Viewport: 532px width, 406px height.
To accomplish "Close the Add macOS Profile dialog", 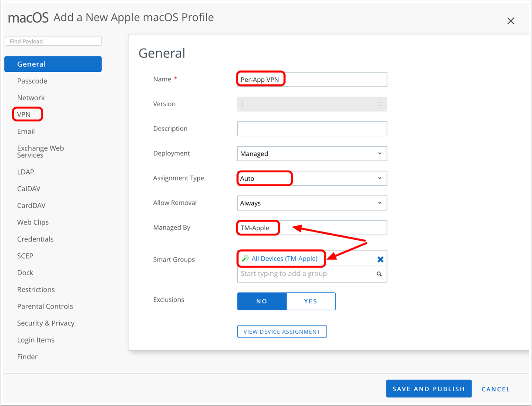I will pyautogui.click(x=511, y=21).
